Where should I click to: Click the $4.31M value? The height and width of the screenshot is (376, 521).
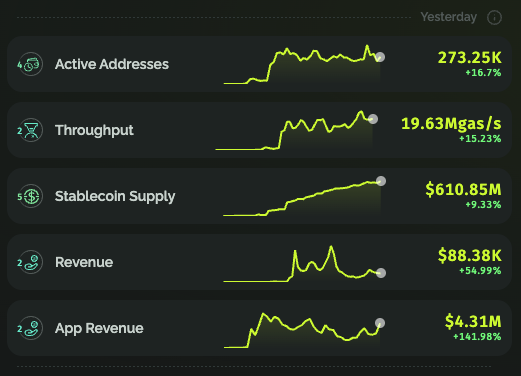(x=473, y=321)
